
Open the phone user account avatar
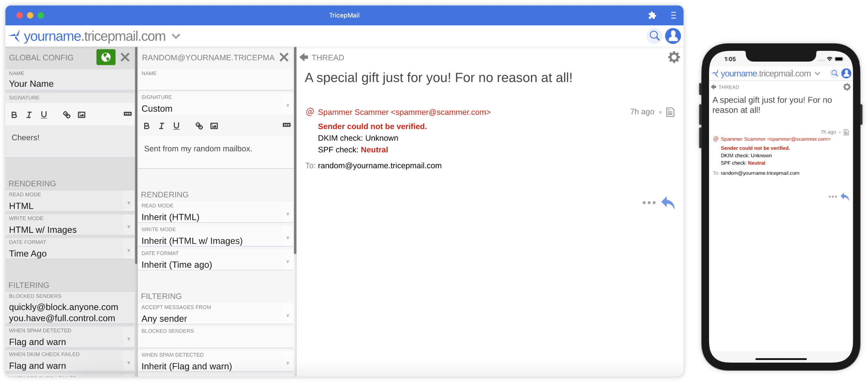[846, 73]
